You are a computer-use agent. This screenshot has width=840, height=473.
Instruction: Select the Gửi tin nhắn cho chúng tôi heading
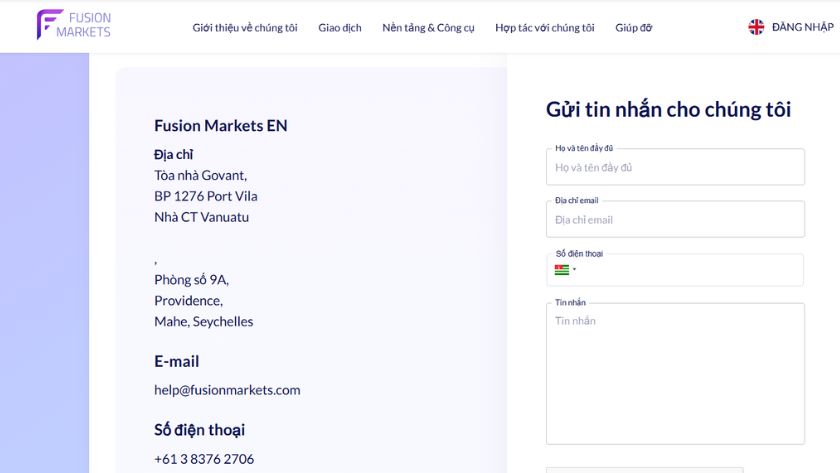pos(669,110)
